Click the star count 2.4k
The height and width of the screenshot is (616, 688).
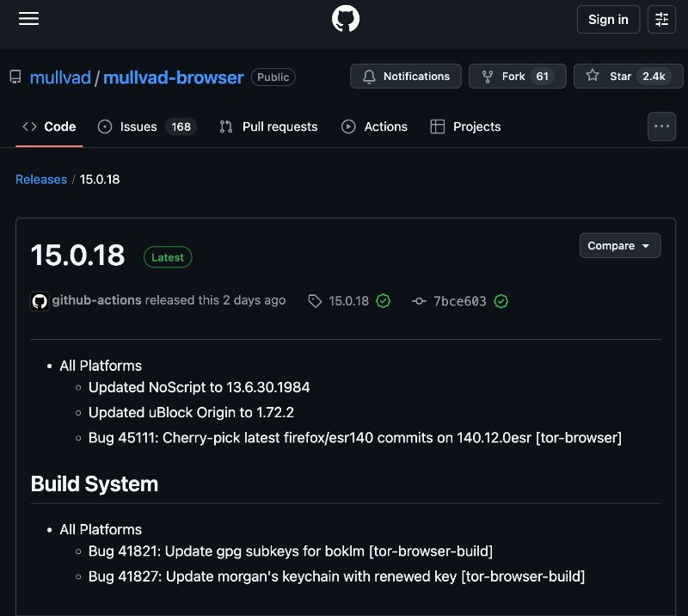(x=654, y=77)
